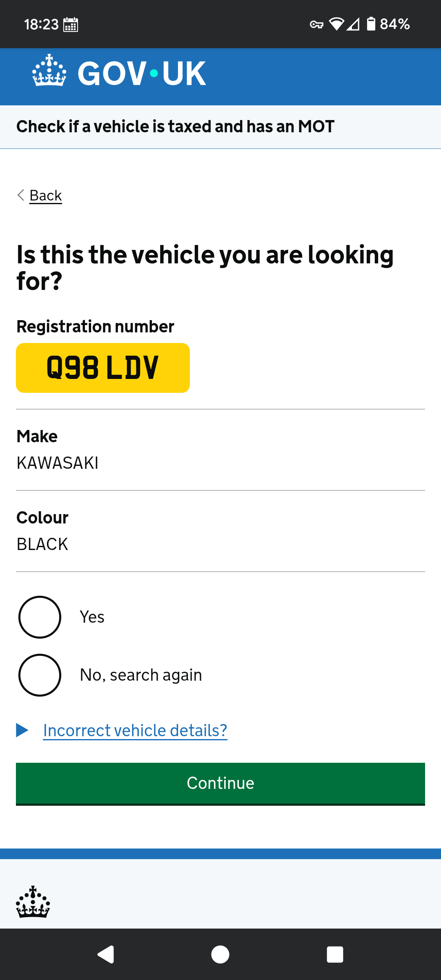Tap the calendar icon in status bar
The height and width of the screenshot is (980, 441).
(71, 24)
